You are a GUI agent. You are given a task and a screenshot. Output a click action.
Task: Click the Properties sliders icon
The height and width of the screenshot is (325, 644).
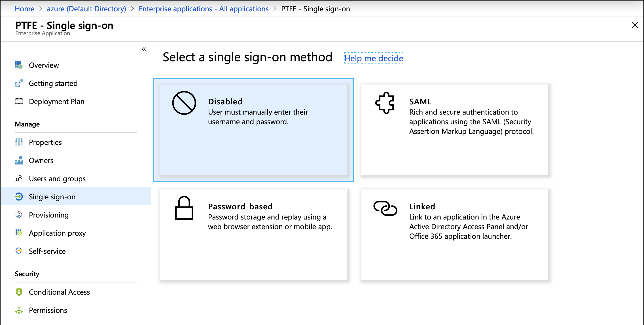19,142
